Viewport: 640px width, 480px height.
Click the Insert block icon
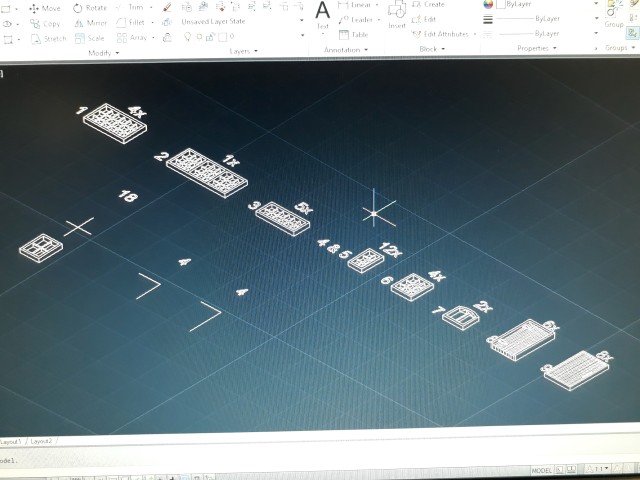[396, 14]
